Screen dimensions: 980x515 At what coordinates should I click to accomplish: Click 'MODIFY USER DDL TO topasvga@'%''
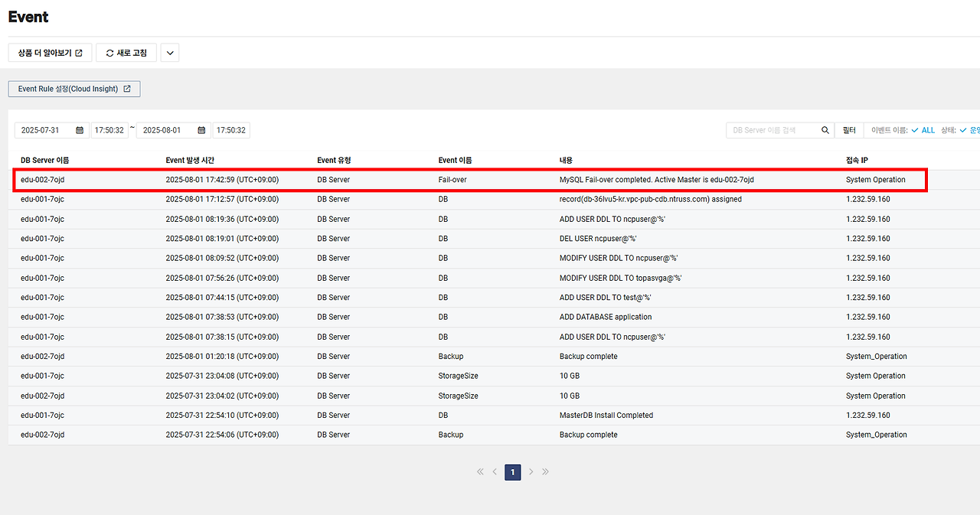pyautogui.click(x=621, y=278)
